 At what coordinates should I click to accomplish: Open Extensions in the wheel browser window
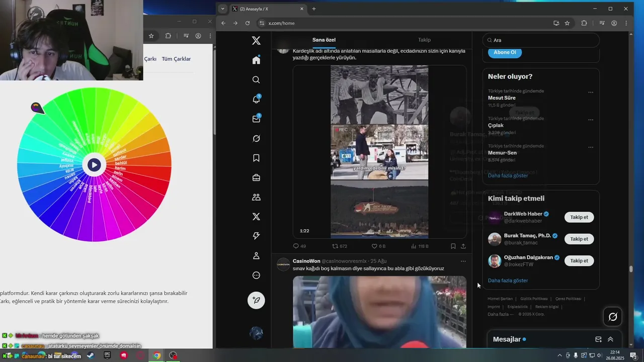click(x=168, y=36)
